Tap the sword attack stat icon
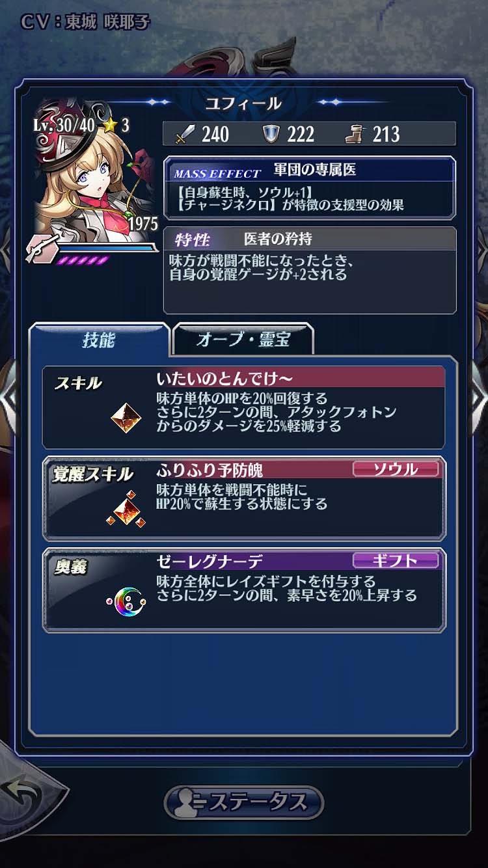Screen dimensions: 488x868 click(x=185, y=134)
